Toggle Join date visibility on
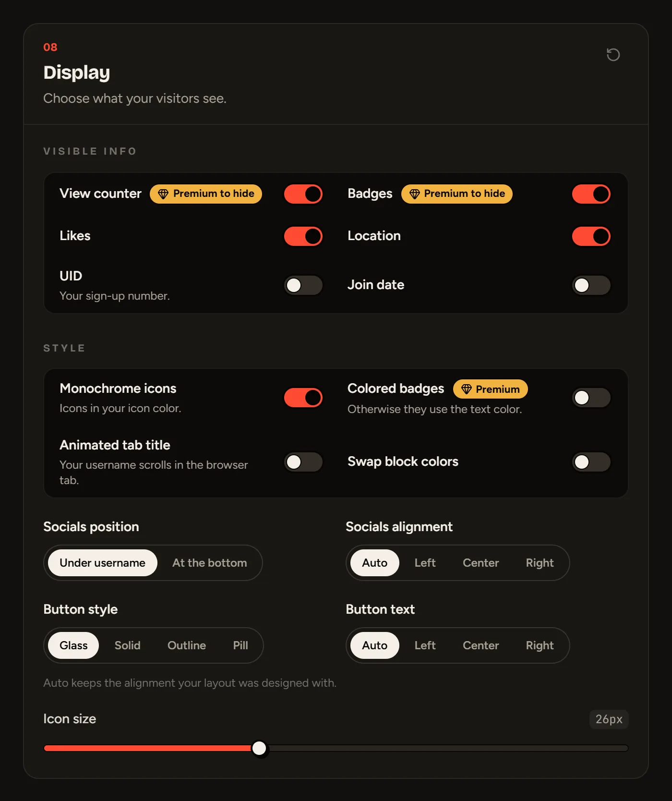672x801 pixels. coord(591,285)
